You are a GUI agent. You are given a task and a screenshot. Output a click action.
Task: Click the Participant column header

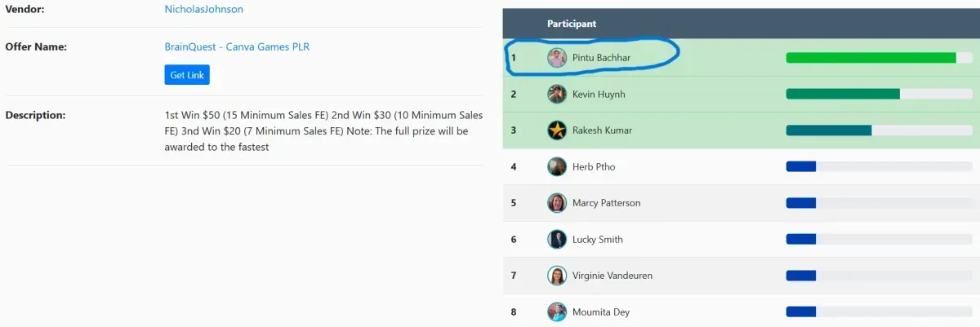[x=572, y=24]
